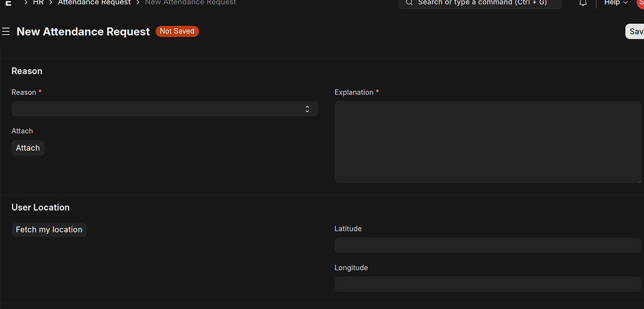Open the app logo home link
644x309 pixels.
[8, 2]
